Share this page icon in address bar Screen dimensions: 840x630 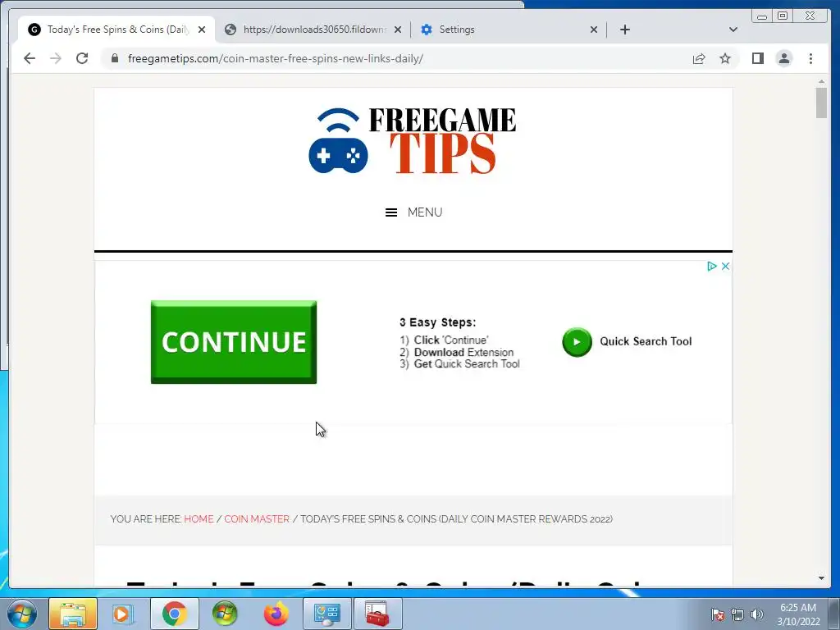(699, 58)
